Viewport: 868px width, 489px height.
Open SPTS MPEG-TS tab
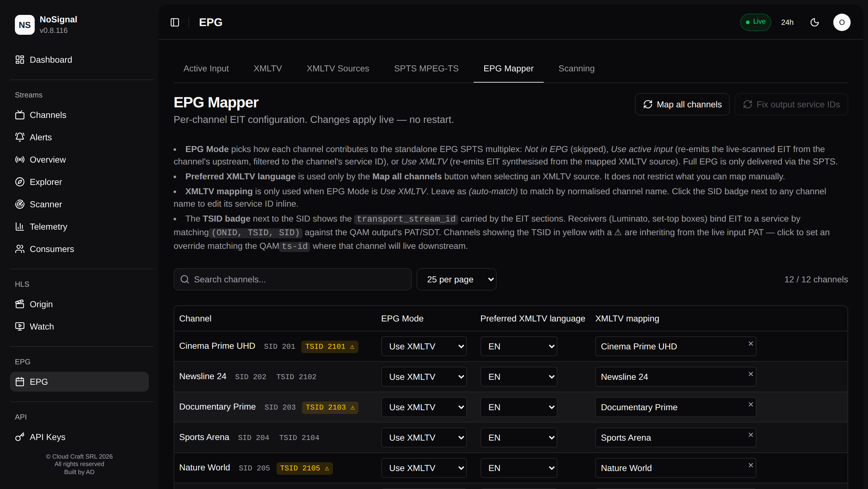[x=426, y=69]
